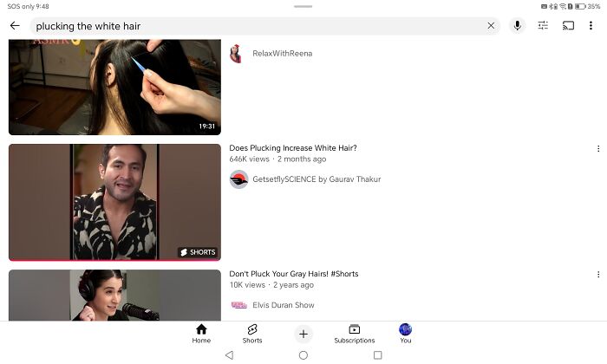Start voice search with microphone icon
Viewport: 607px width, 364px height.
pos(518,26)
